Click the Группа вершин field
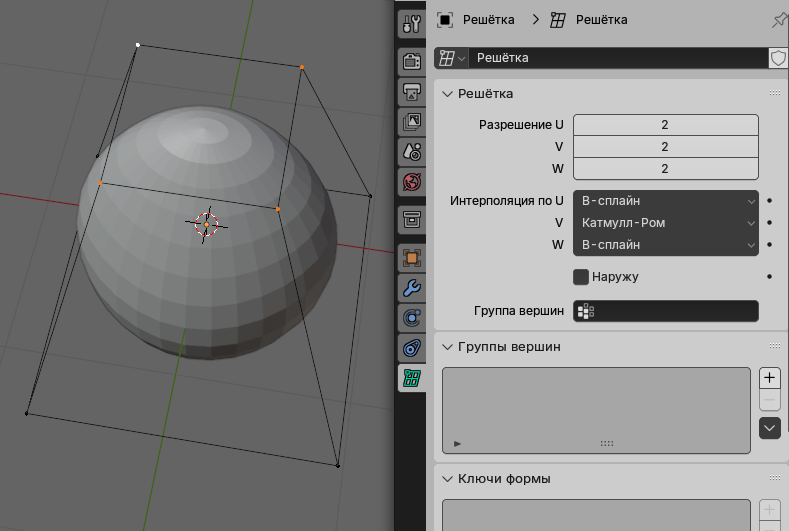The height and width of the screenshot is (531, 789). [665, 311]
